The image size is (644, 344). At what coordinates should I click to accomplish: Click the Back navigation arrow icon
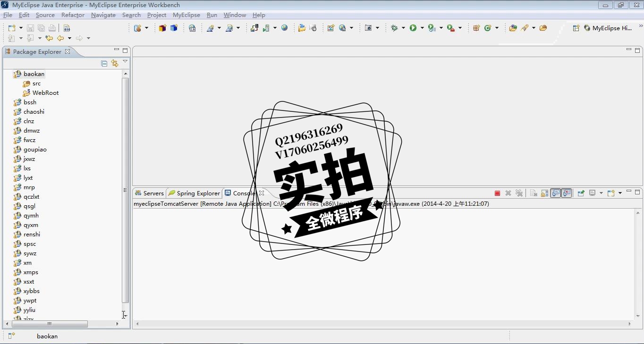[60, 38]
